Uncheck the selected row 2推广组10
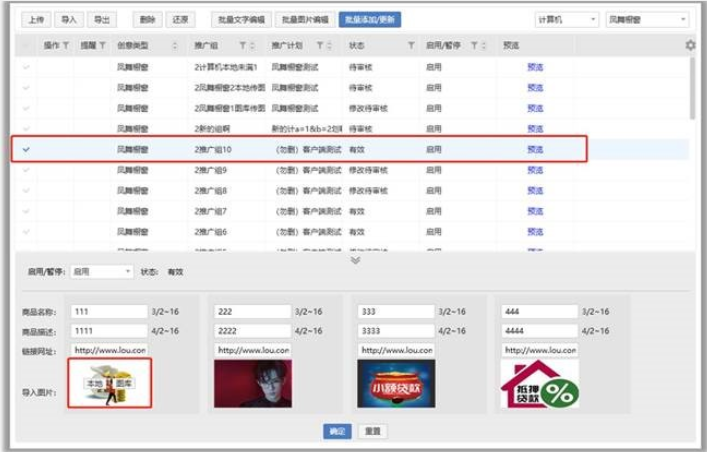This screenshot has width=707, height=452. pos(26,149)
